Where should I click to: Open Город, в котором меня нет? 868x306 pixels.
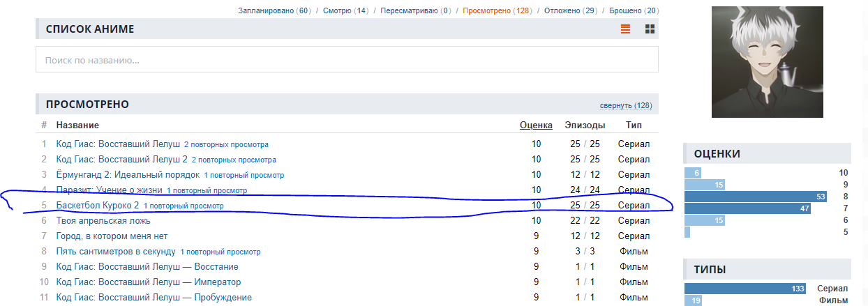112,236
